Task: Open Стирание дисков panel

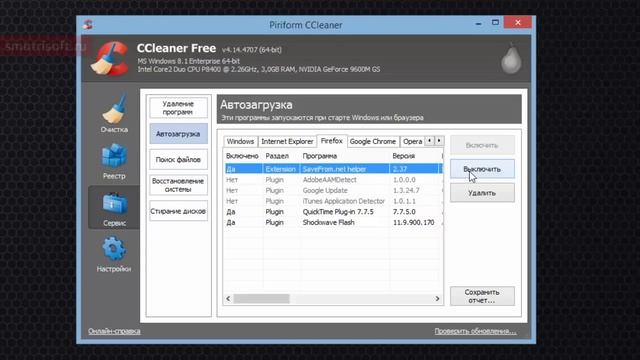Action: [x=178, y=211]
